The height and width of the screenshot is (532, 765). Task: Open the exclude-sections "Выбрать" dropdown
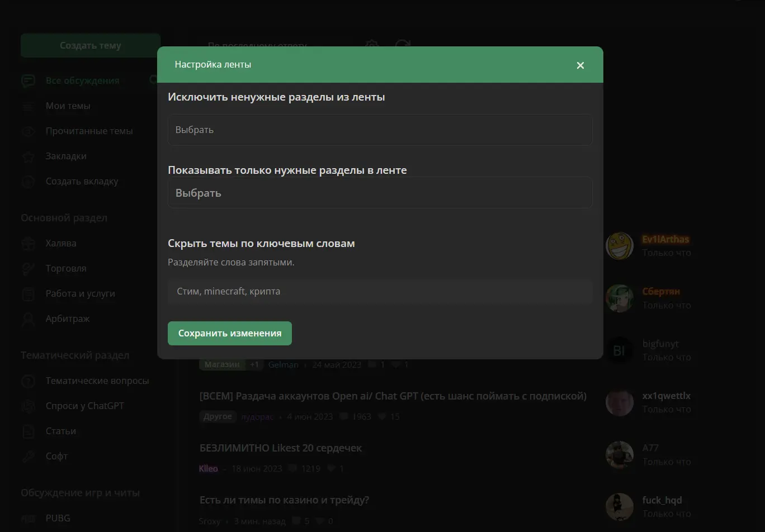click(380, 130)
